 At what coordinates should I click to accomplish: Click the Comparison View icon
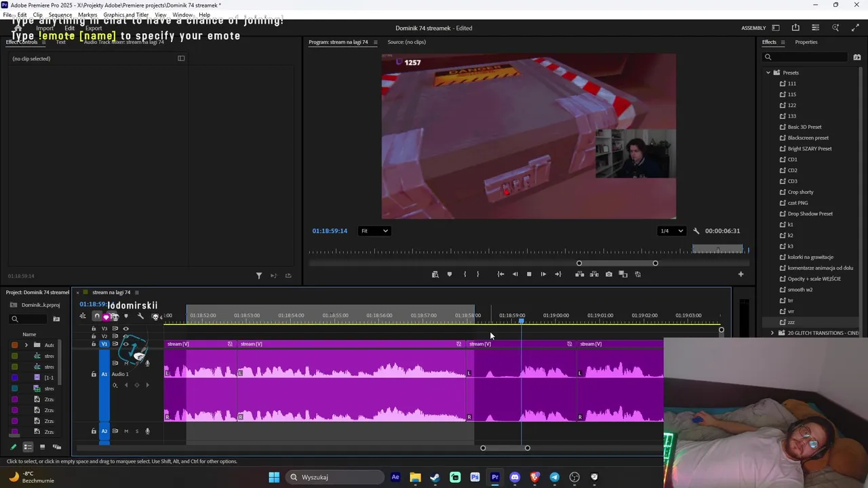click(x=623, y=274)
